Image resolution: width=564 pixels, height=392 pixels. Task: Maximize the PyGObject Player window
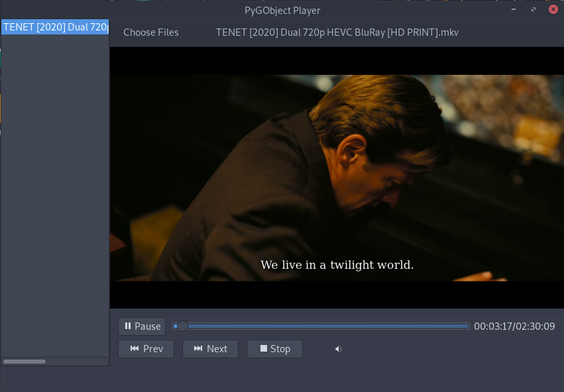tap(534, 9)
